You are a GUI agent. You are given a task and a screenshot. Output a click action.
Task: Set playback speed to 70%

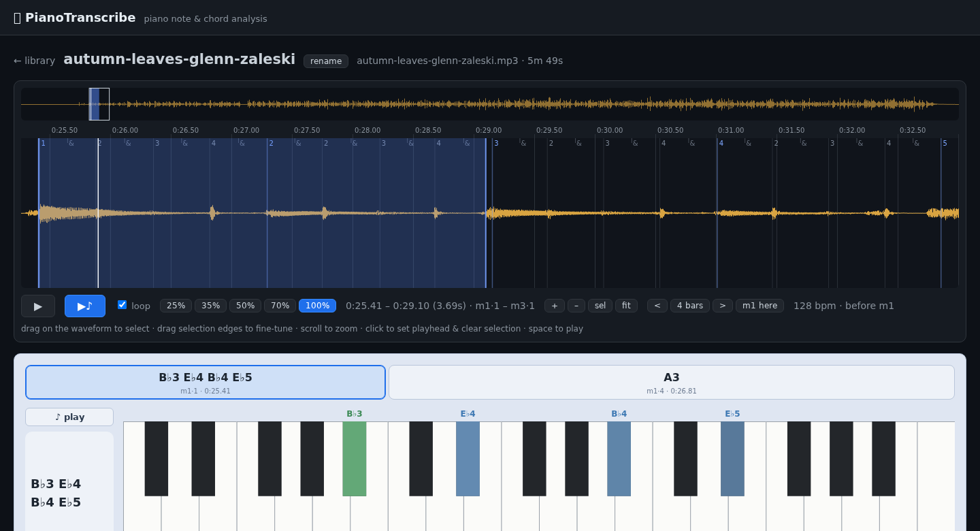(280, 306)
